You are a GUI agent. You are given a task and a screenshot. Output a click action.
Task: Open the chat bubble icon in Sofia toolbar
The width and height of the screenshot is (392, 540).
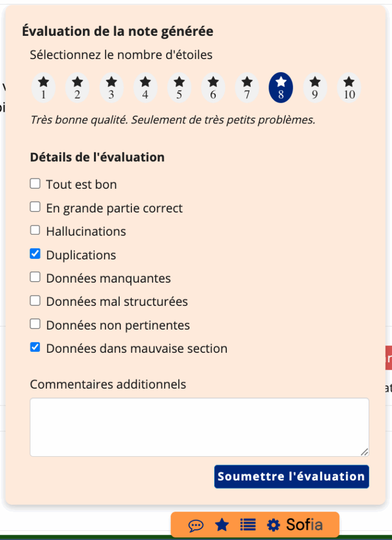pos(196,526)
